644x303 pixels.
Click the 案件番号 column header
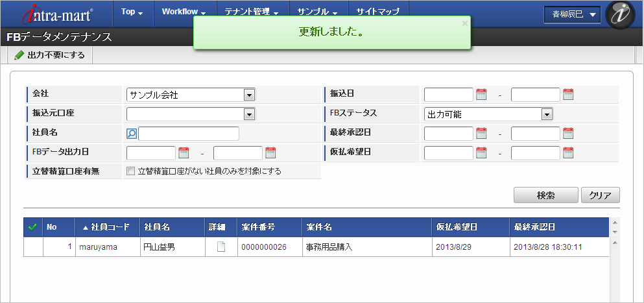[x=269, y=227]
